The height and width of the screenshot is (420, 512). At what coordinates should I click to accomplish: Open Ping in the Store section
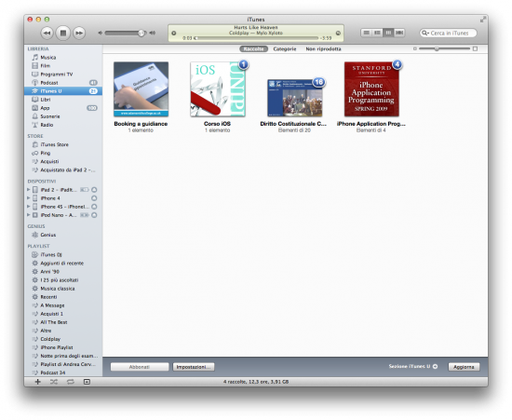(45, 153)
